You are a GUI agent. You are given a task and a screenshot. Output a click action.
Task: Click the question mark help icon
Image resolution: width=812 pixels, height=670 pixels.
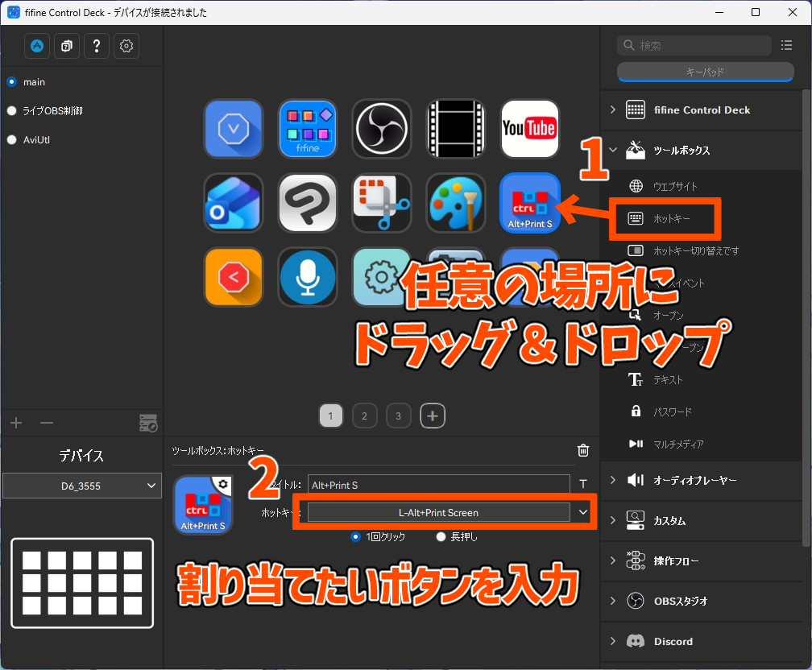pyautogui.click(x=96, y=47)
